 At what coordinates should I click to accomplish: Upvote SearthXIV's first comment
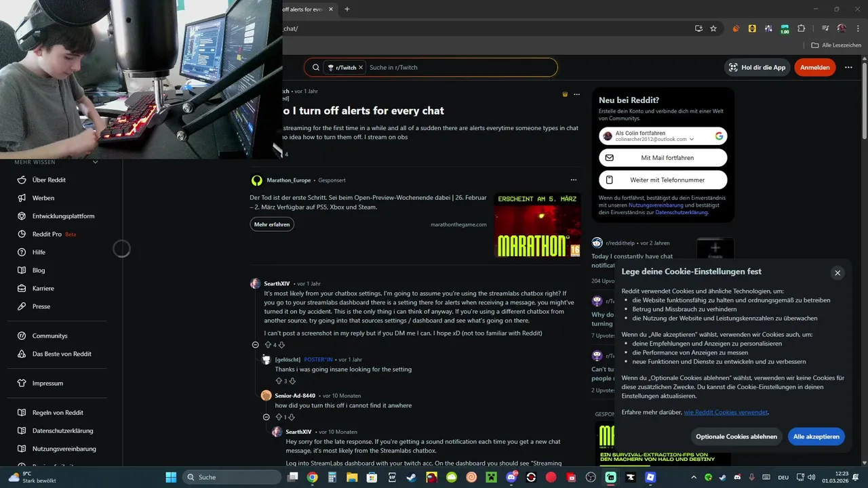[268, 345]
